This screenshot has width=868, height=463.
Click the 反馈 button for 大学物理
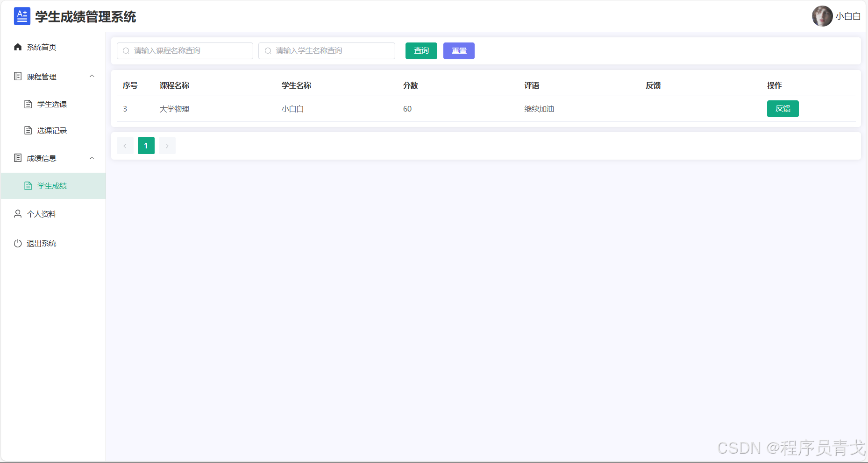(x=783, y=108)
